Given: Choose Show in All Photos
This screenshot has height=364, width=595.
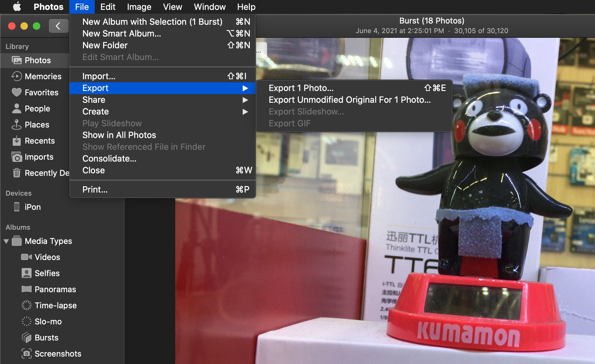Looking at the screenshot, I should tap(163, 135).
